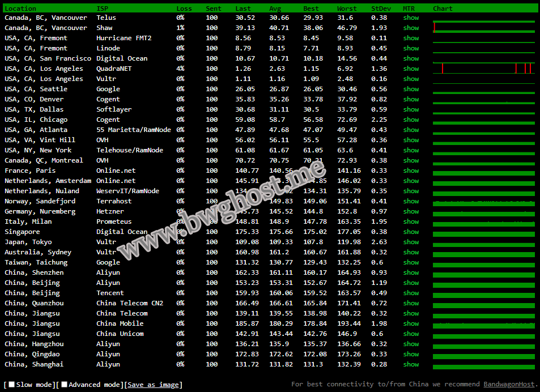Show MTR for Aliyun Shanghai row
Image resolution: width=540 pixels, height=392 pixels.
pos(411,364)
